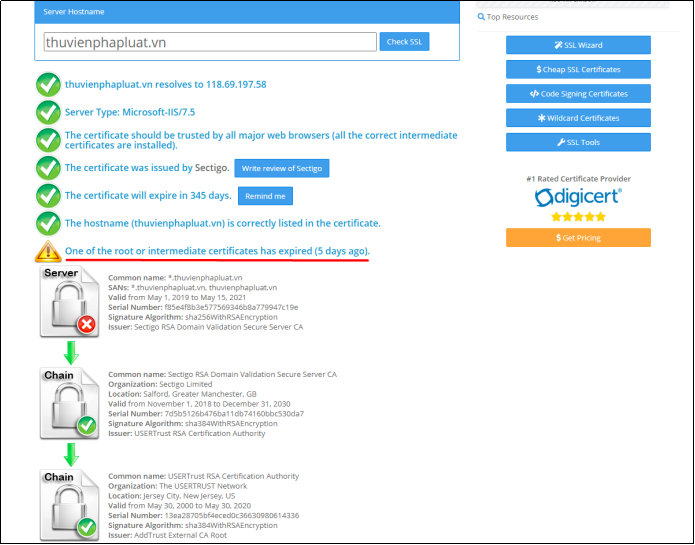This screenshot has width=695, height=545.
Task: Click the checkmark beside certificate issued by Sectigo
Action: coord(48,168)
